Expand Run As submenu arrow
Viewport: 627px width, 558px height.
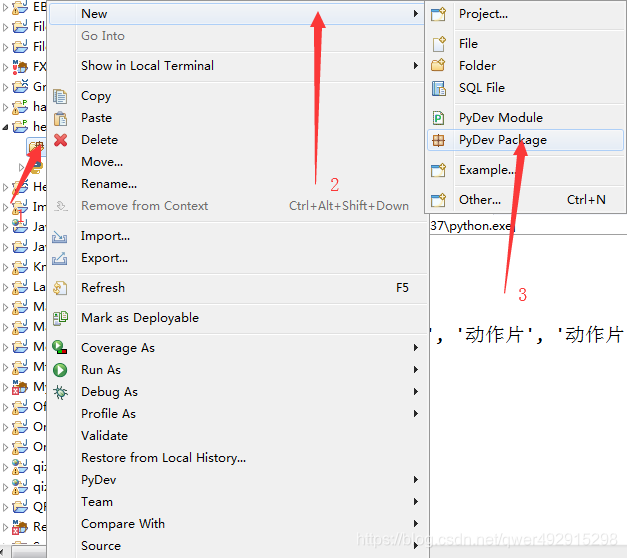point(416,370)
